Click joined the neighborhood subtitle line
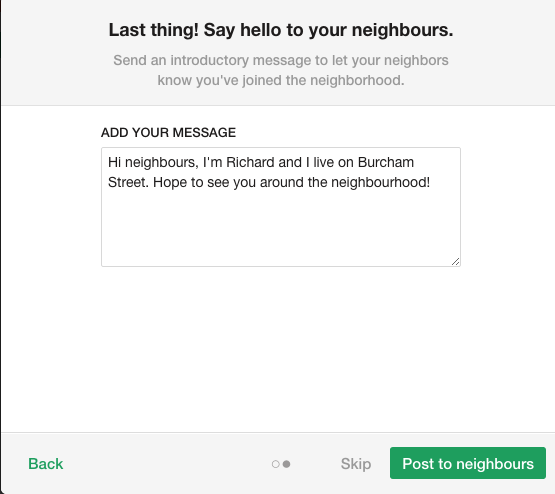Screen dimensions: 555x494 [x=281, y=80]
